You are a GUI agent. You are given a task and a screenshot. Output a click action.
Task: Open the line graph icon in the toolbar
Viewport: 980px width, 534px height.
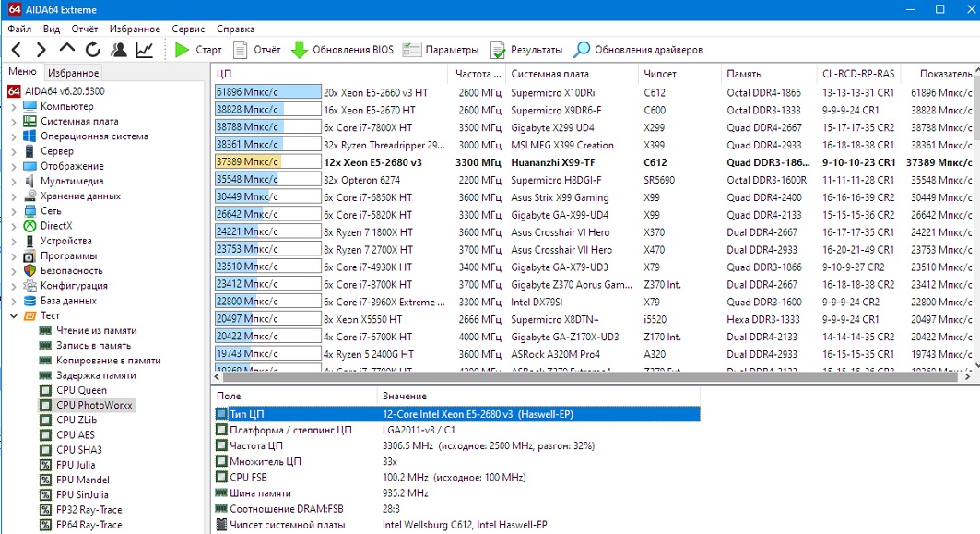tap(145, 50)
